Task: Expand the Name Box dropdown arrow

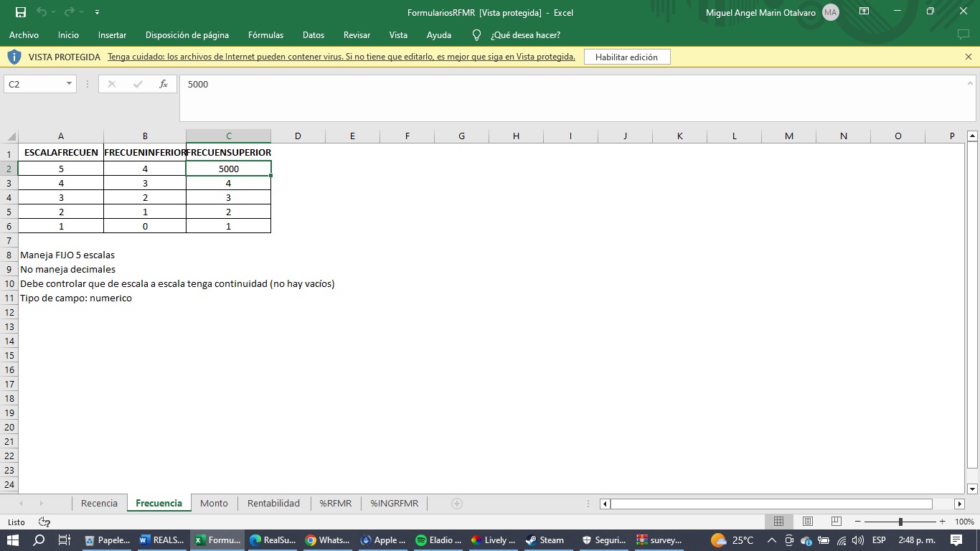Action: pyautogui.click(x=69, y=84)
